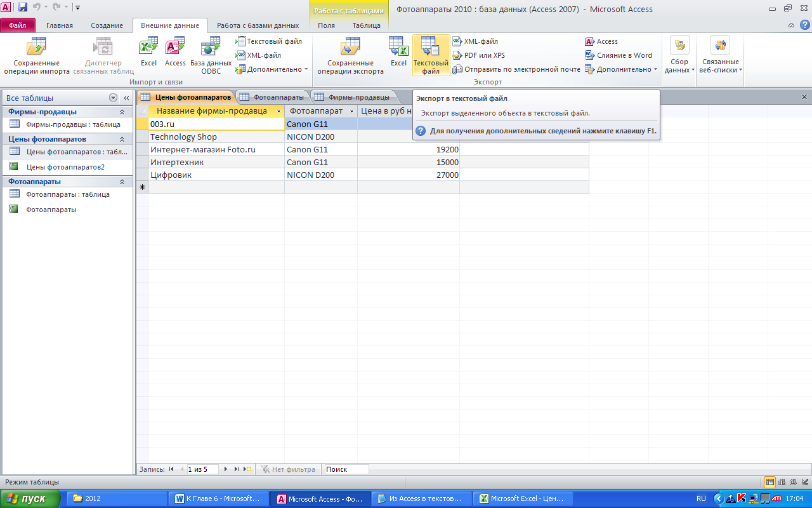Import from Excel in Import group
The image size is (812, 508).
(x=148, y=52)
